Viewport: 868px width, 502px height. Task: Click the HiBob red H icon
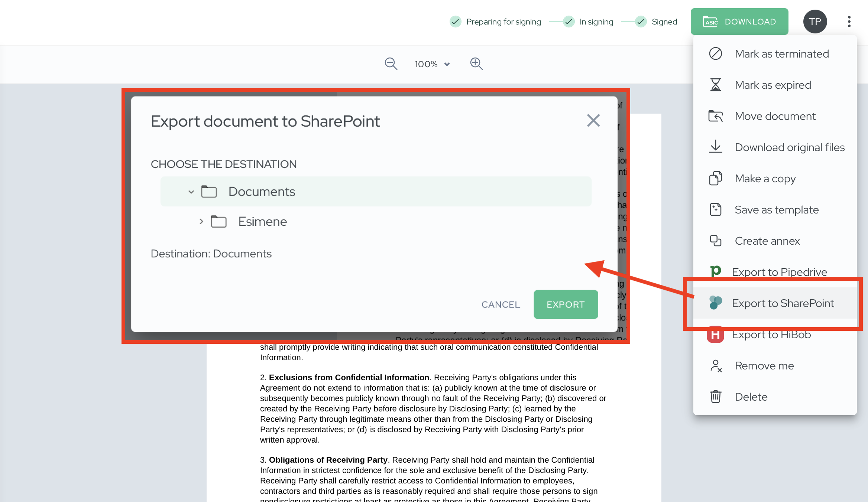715,335
